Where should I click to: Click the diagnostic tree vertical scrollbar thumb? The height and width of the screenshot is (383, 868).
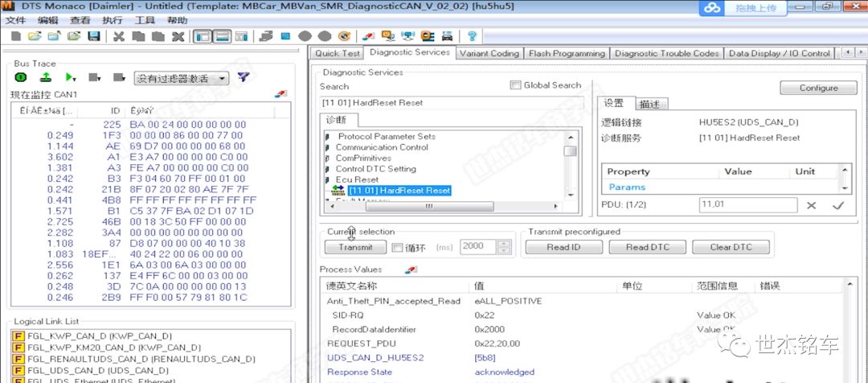[x=570, y=150]
